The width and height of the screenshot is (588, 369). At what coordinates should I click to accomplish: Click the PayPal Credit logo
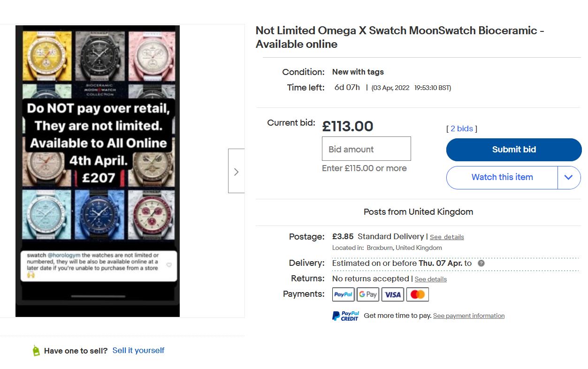pyautogui.click(x=345, y=316)
